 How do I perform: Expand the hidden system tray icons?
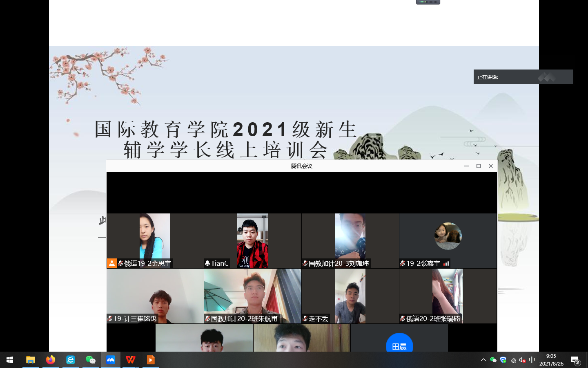(x=483, y=360)
